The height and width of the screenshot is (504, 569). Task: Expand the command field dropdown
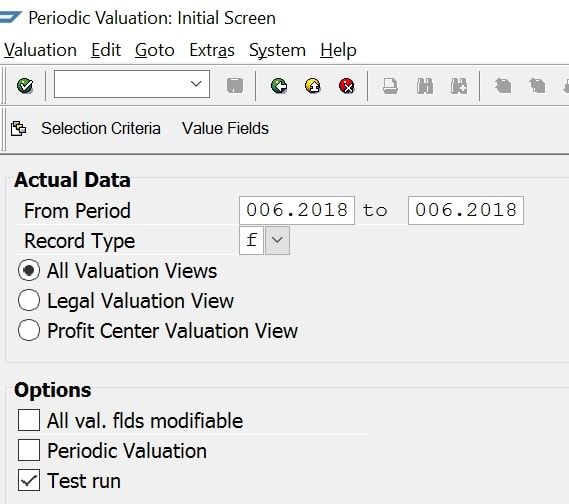pos(196,84)
